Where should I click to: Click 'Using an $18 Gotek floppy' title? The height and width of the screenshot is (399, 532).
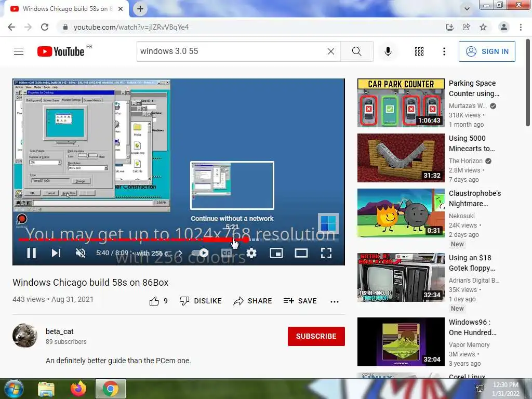pos(472,263)
